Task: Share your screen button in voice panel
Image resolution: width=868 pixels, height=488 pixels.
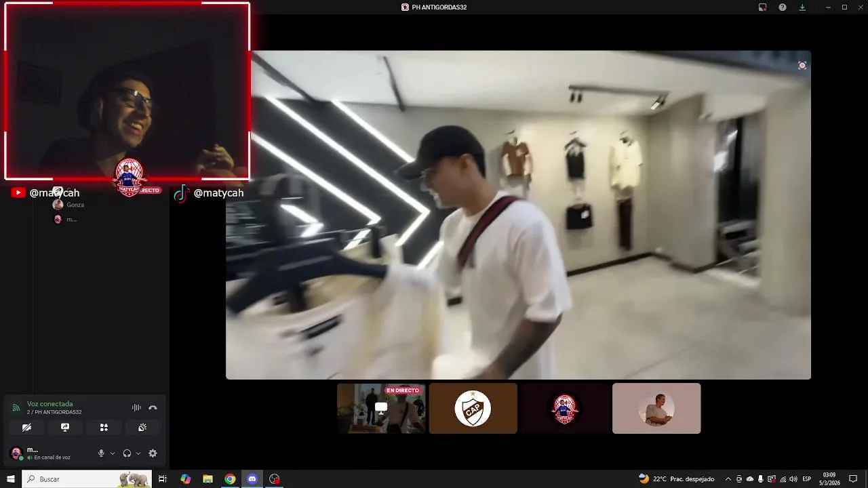Action: pyautogui.click(x=65, y=428)
